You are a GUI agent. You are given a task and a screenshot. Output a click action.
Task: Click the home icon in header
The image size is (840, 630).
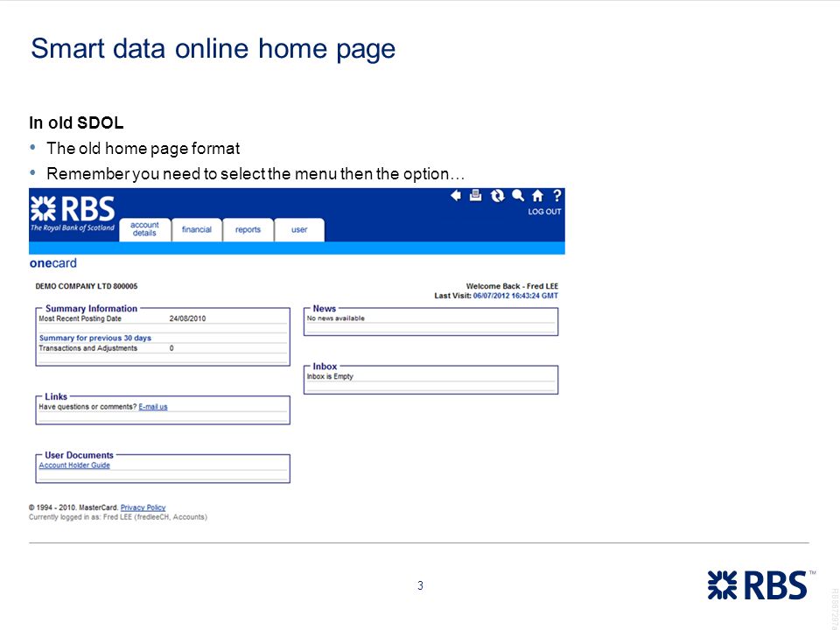(537, 195)
